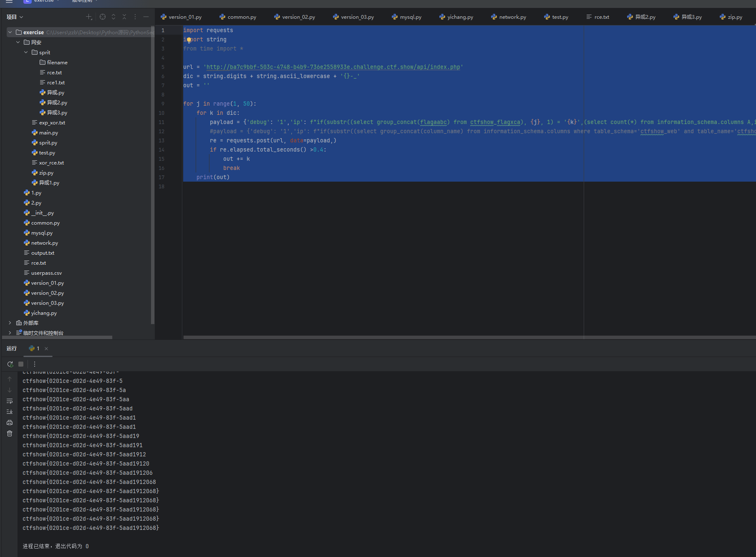Switch to version_02.py editor tab
This screenshot has width=756, height=557.
[295, 17]
